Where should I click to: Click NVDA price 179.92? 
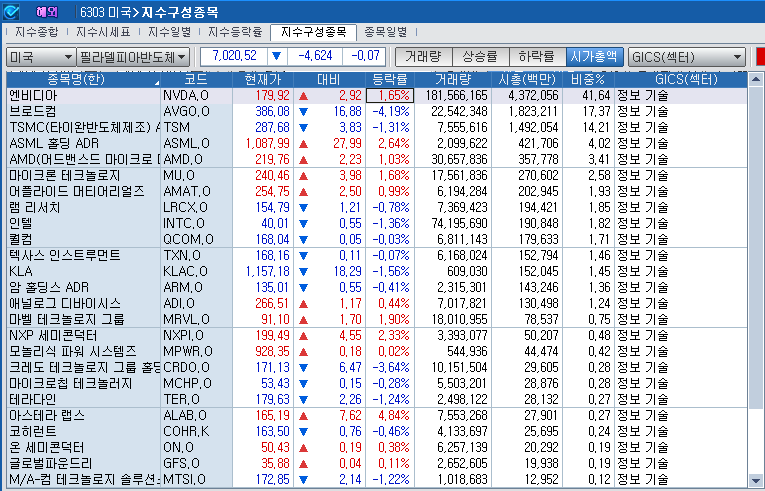click(x=272, y=96)
